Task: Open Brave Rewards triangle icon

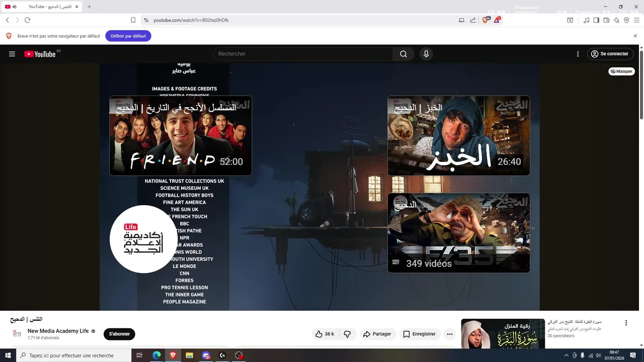Action: 497,20
